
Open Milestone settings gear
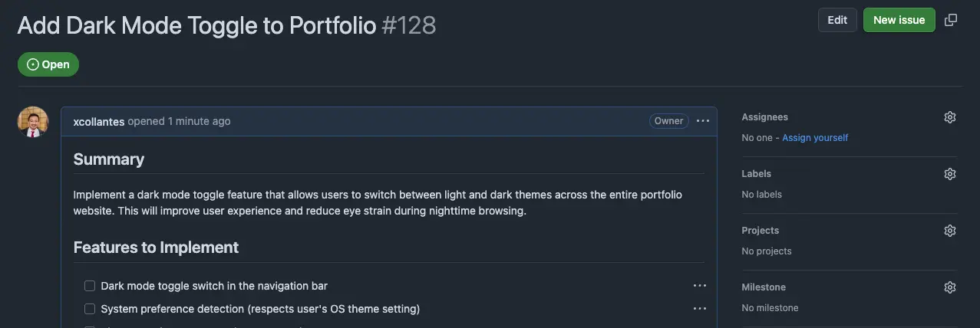[950, 287]
